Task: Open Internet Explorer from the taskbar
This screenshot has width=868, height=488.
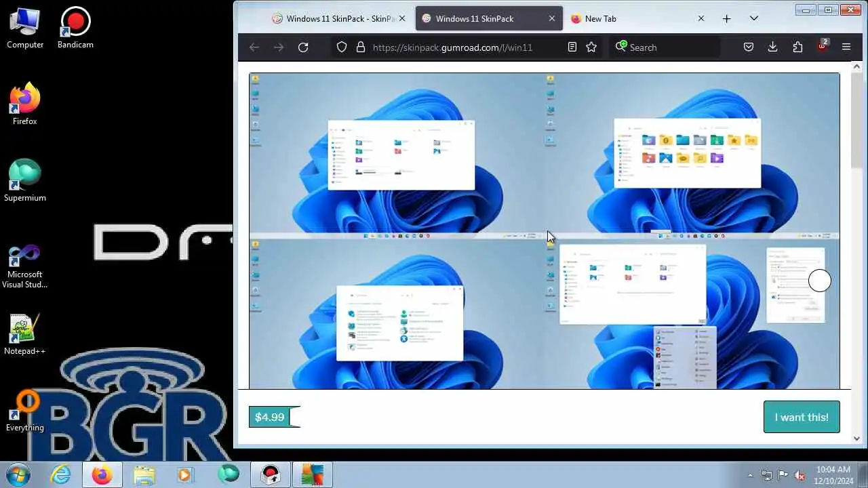Action: (x=60, y=474)
